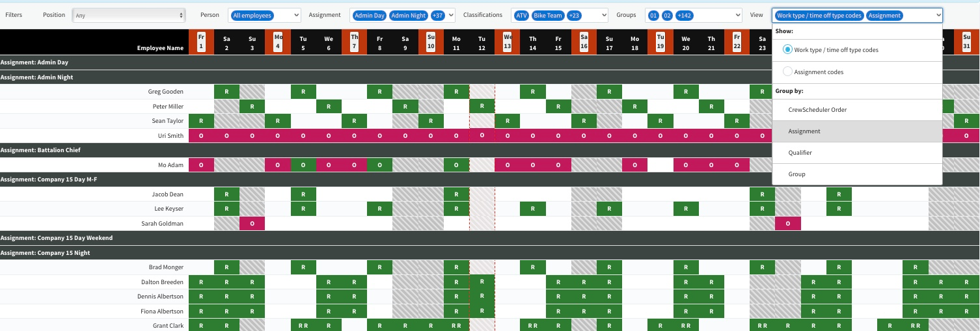The height and width of the screenshot is (331, 980).
Task: Select the 'Fr 22' highlighted day header
Action: click(x=737, y=42)
